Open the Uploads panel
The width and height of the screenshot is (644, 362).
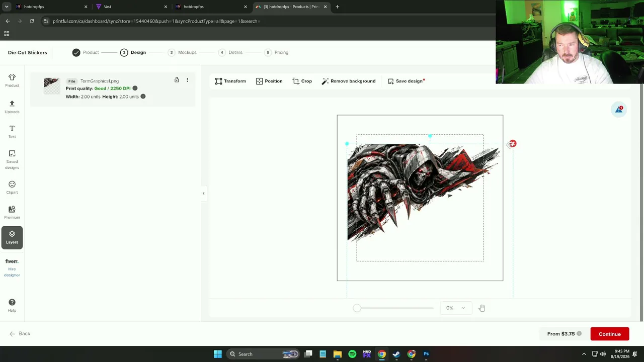12,107
